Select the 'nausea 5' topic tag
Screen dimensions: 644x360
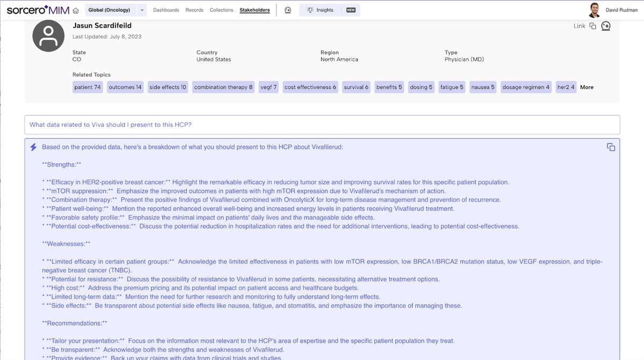[483, 87]
